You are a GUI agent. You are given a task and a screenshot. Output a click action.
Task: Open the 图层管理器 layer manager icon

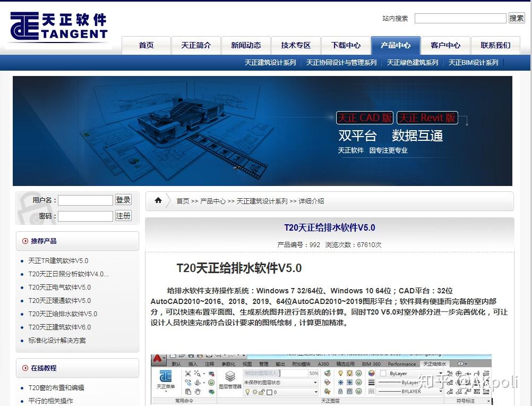(x=230, y=379)
